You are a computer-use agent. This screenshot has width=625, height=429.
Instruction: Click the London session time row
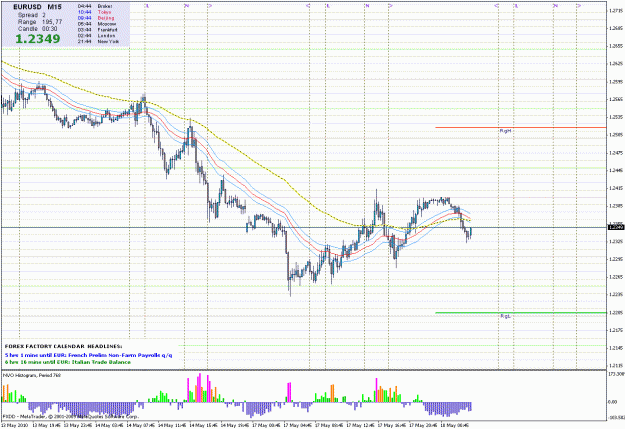(x=96, y=35)
